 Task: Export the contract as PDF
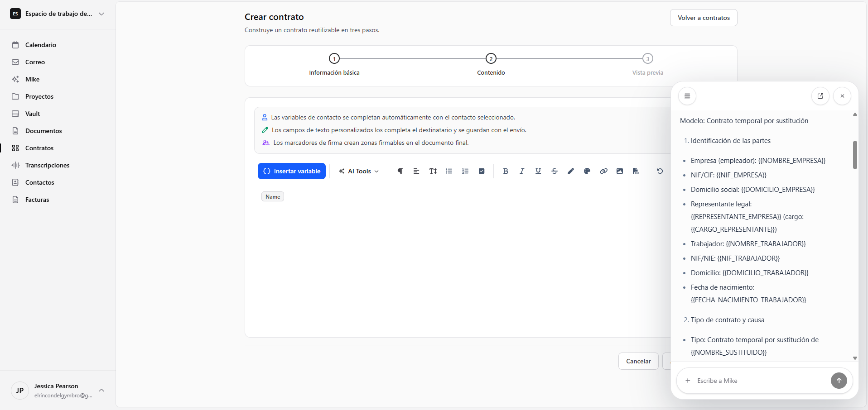636,171
